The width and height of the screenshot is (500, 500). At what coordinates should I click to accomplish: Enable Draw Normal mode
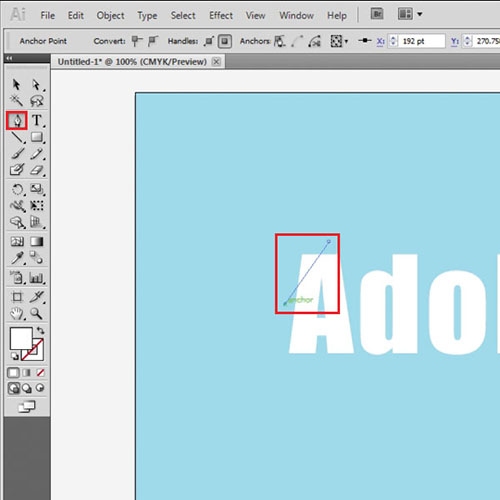pyautogui.click(x=14, y=388)
